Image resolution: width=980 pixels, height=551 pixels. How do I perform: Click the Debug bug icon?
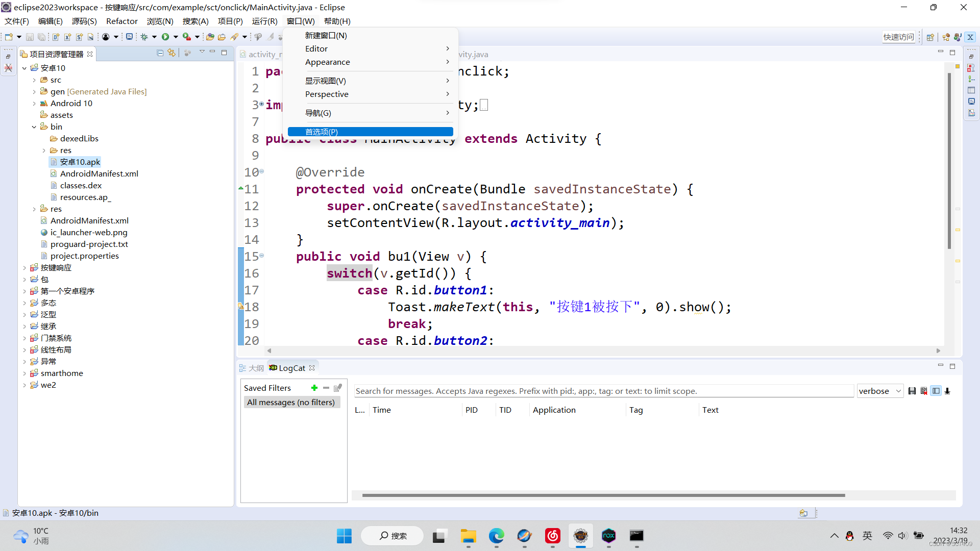coord(144,37)
